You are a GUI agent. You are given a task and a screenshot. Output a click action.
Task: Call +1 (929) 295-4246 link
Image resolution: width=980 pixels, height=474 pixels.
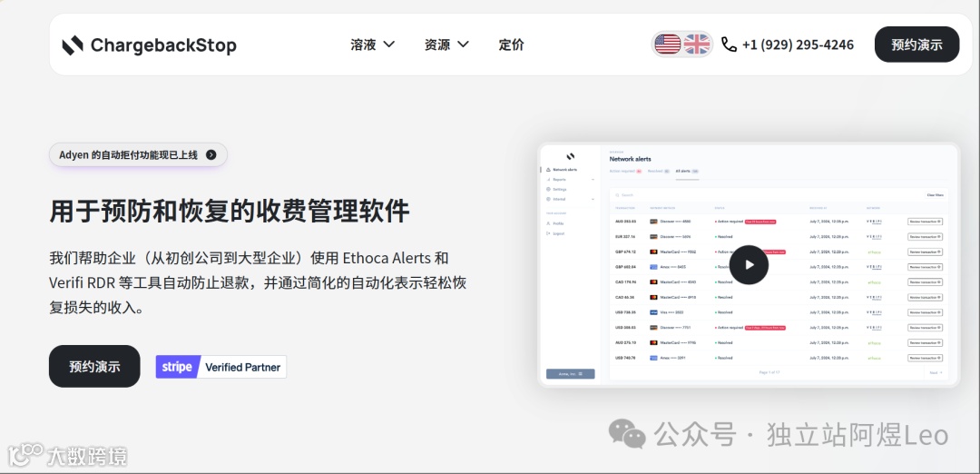point(799,45)
